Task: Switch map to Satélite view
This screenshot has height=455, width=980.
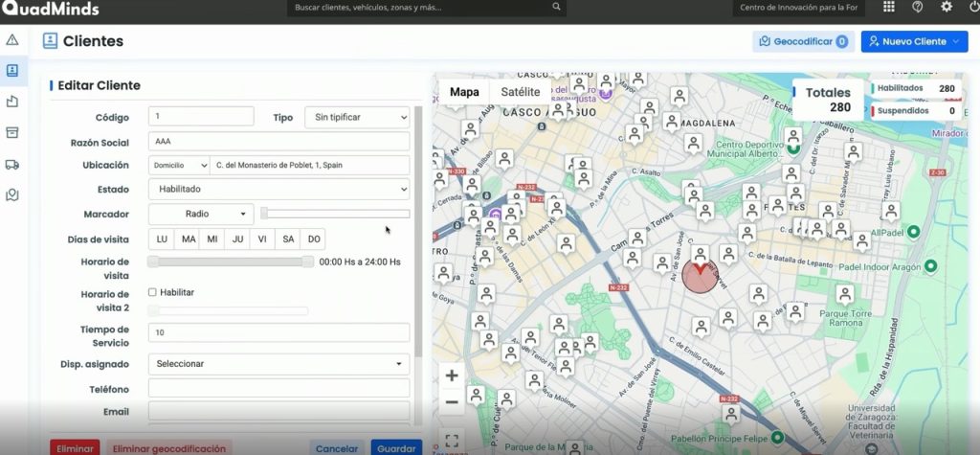Action: coord(521,92)
